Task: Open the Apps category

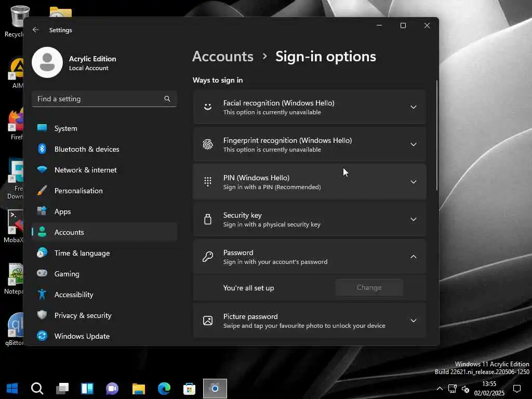Action: [104, 211]
